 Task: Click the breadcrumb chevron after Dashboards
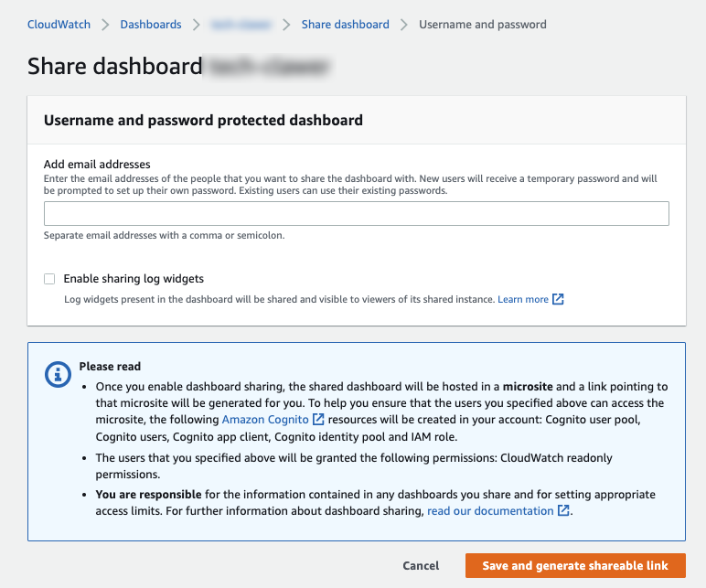[196, 25]
